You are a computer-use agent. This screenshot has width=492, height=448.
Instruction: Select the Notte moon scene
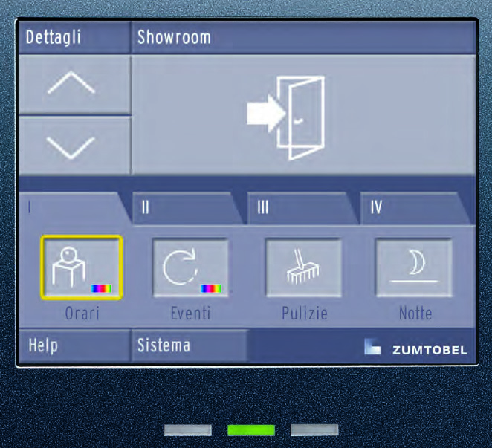click(413, 267)
